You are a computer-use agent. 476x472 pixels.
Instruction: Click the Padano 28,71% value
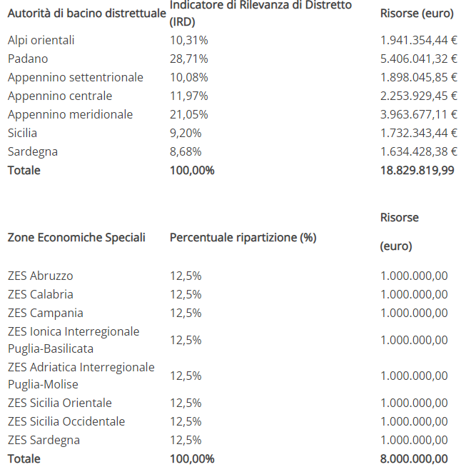pyautogui.click(x=189, y=59)
